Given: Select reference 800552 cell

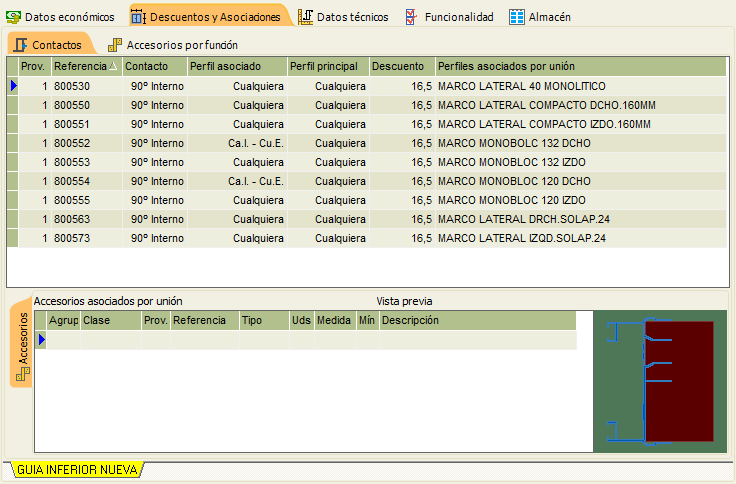Looking at the screenshot, I should pyautogui.click(x=86, y=143).
